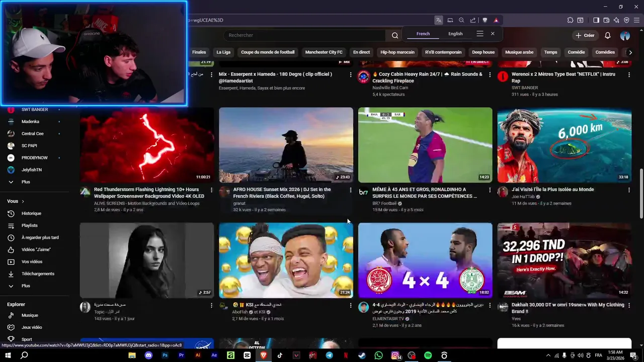
Task: Open the Brave VPN shield icon
Action: (626, 20)
